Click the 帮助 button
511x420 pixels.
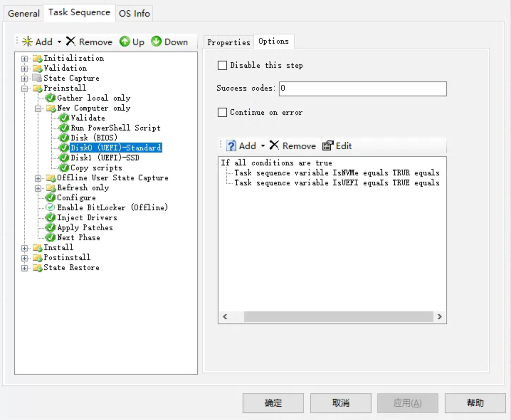(x=475, y=403)
